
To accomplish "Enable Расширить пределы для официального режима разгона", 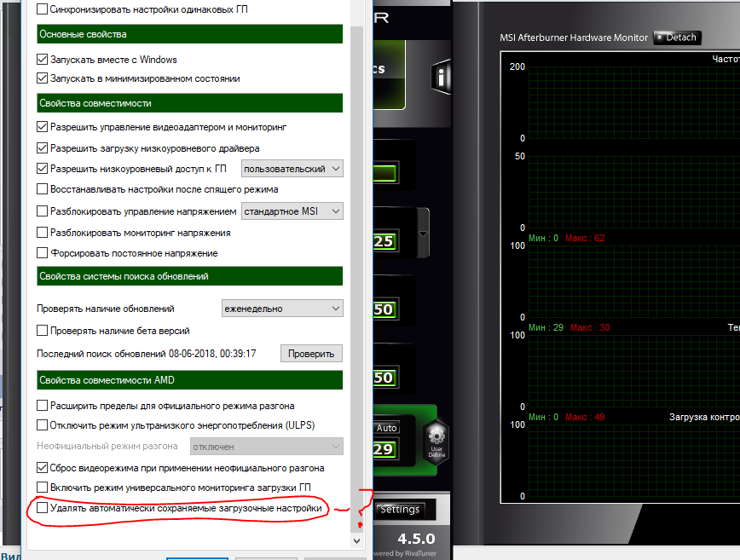I will click(42, 405).
